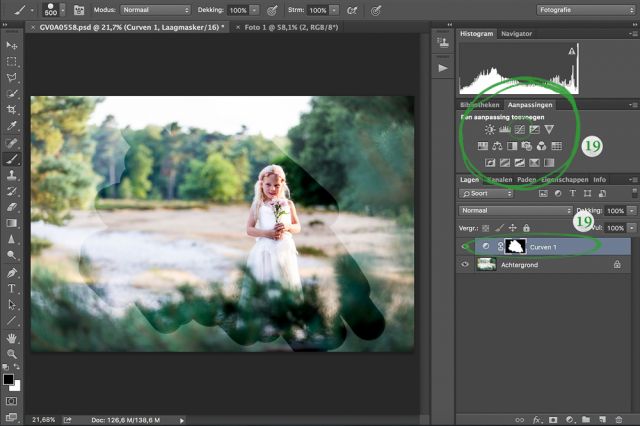Toggle visibility of Curven 1 layer
Viewport: 640px width, 426px height.
click(464, 246)
